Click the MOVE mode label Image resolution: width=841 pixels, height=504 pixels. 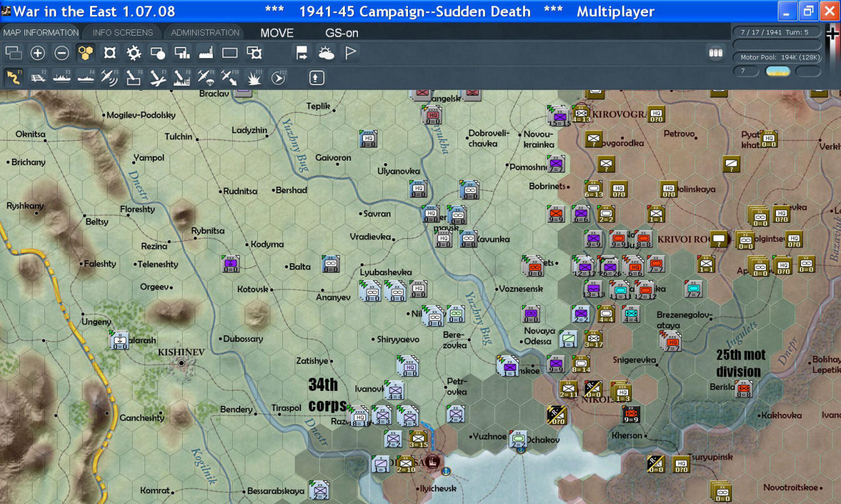pyautogui.click(x=277, y=33)
